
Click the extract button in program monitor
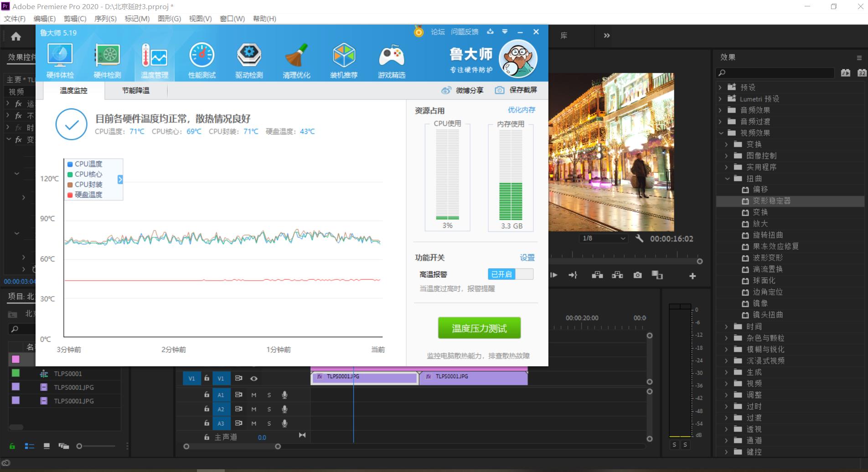point(617,275)
